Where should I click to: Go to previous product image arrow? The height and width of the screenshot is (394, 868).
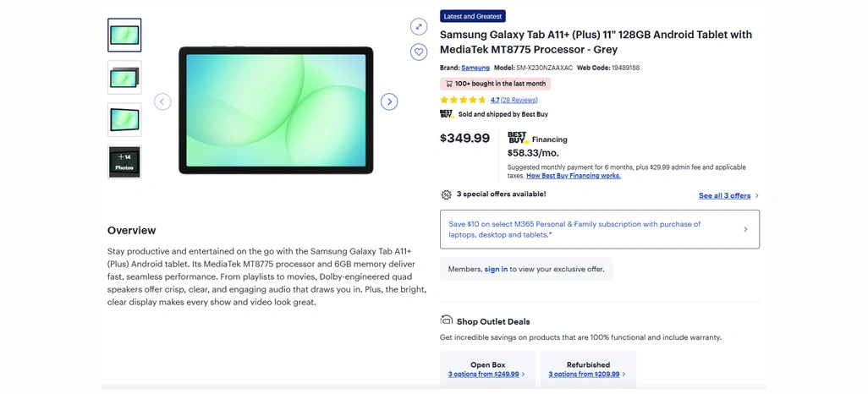[162, 101]
